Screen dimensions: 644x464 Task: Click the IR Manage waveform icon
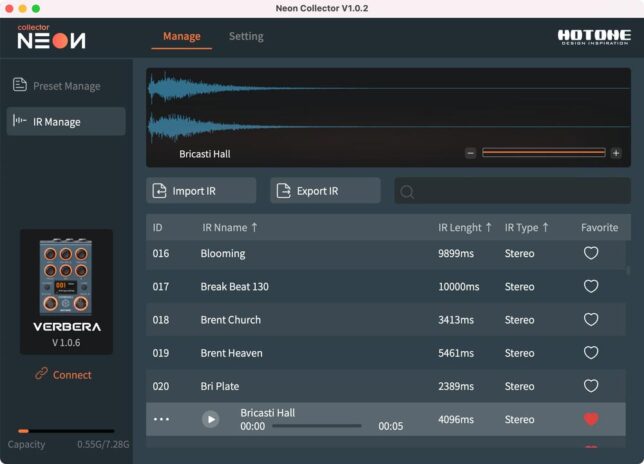[19, 121]
